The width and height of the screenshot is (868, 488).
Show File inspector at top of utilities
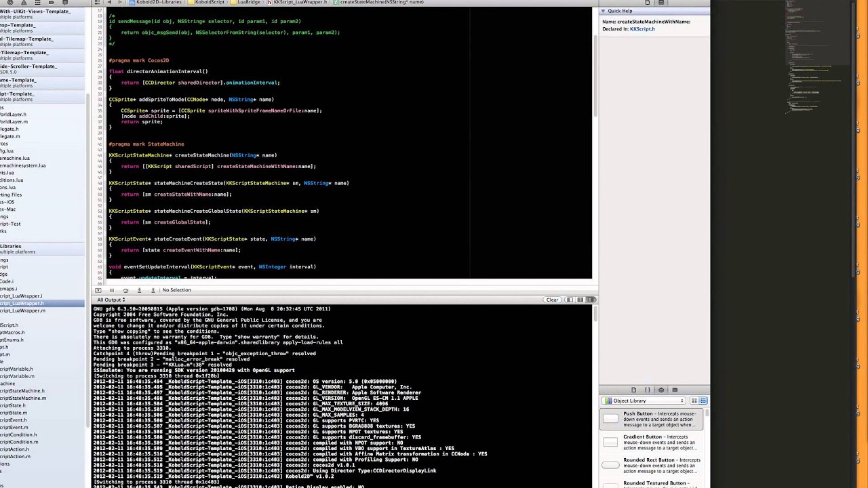648,3
